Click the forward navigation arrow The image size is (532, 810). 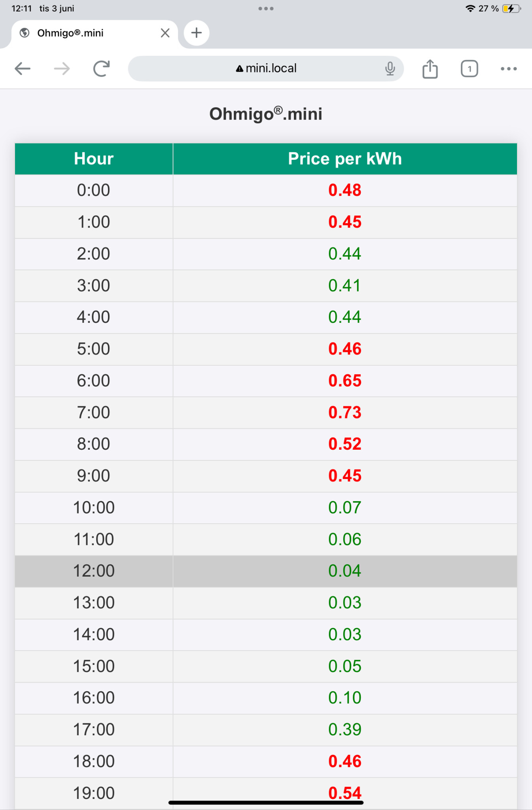pos(62,68)
